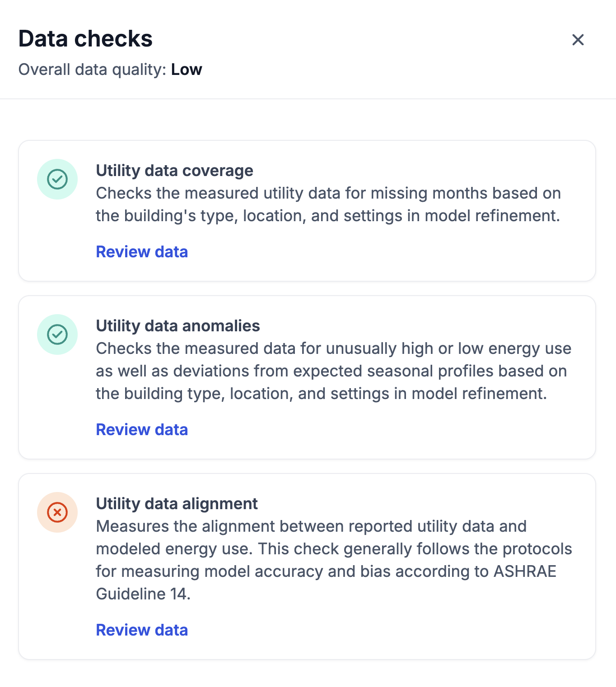Viewport: 616px width, 687px height.
Task: Select the Utility data alignment card
Action: pos(307,566)
